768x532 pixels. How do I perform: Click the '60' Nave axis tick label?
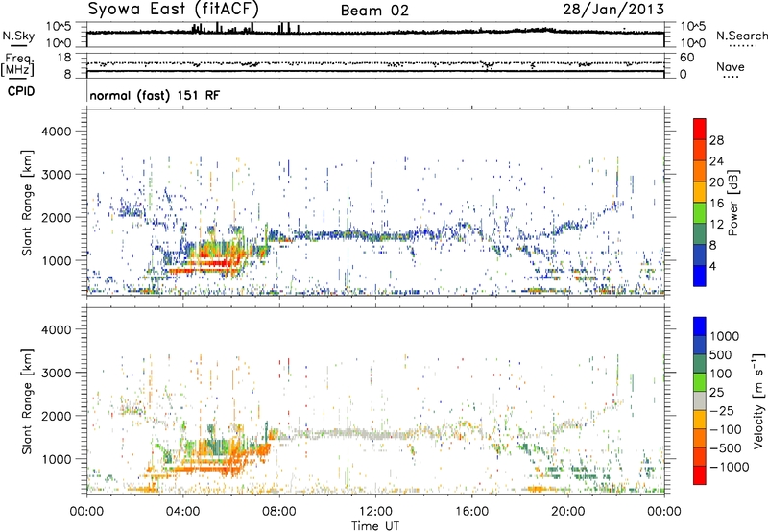pos(686,58)
